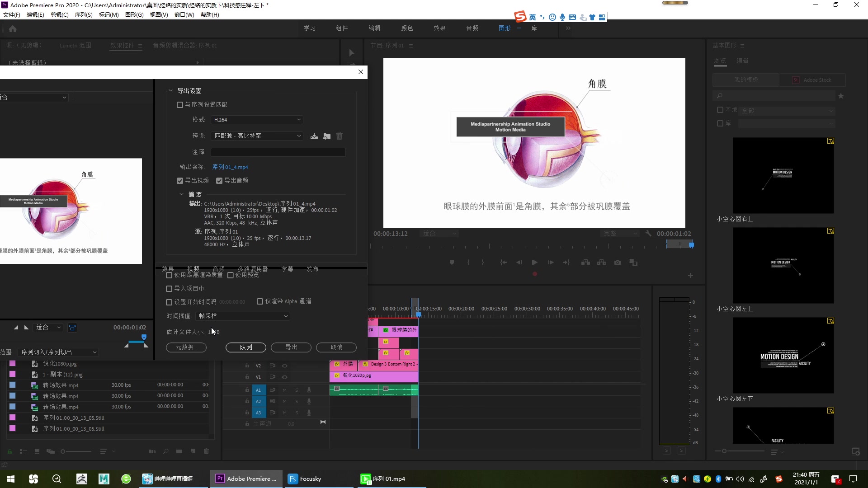Open the 预设 preset dropdown
This screenshot has width=868, height=488.
(x=256, y=136)
